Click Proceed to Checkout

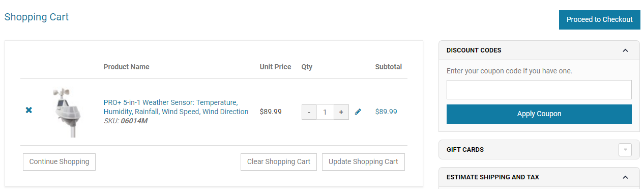600,20
